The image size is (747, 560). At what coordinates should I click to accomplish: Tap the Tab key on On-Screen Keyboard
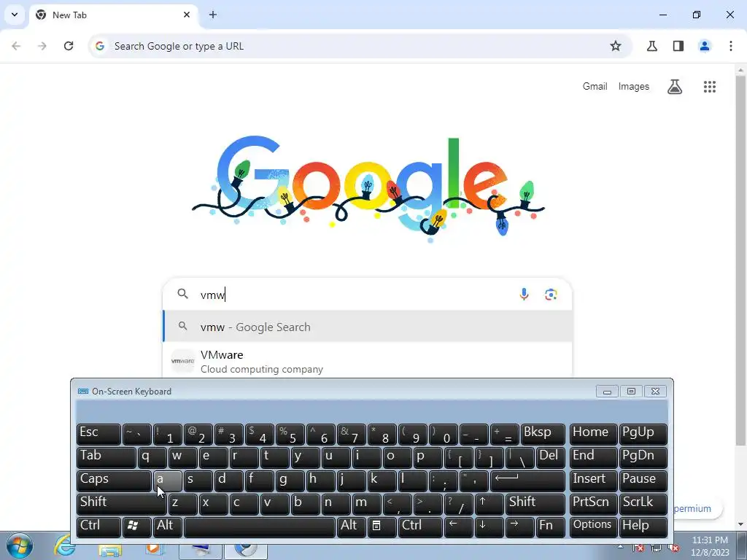[107, 458]
